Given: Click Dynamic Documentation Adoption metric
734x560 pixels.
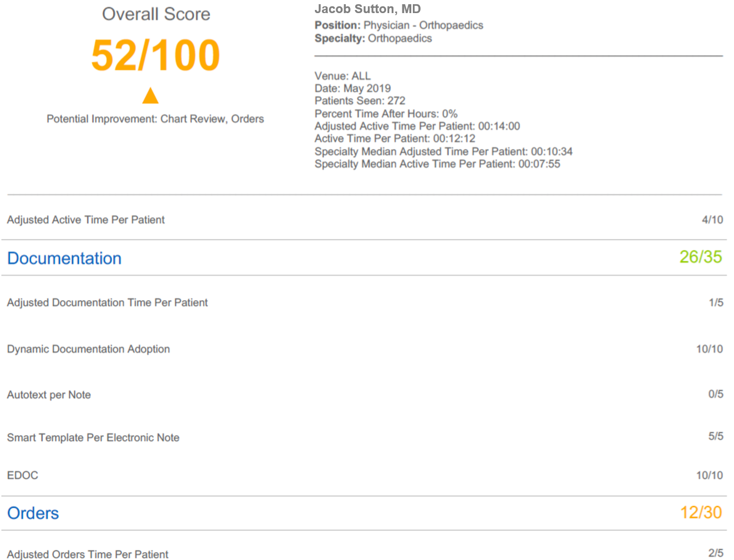Looking at the screenshot, I should (89, 349).
